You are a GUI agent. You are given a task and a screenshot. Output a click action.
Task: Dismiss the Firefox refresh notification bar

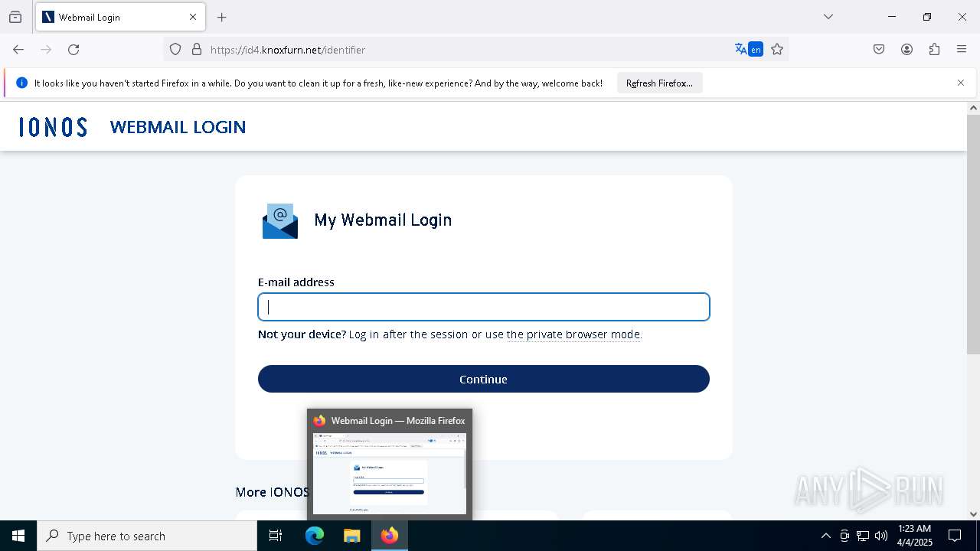[x=961, y=83]
